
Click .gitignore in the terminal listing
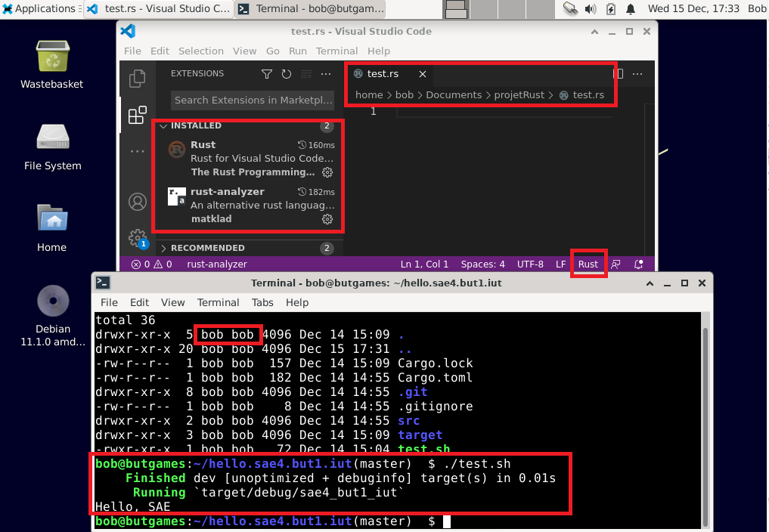click(x=435, y=407)
